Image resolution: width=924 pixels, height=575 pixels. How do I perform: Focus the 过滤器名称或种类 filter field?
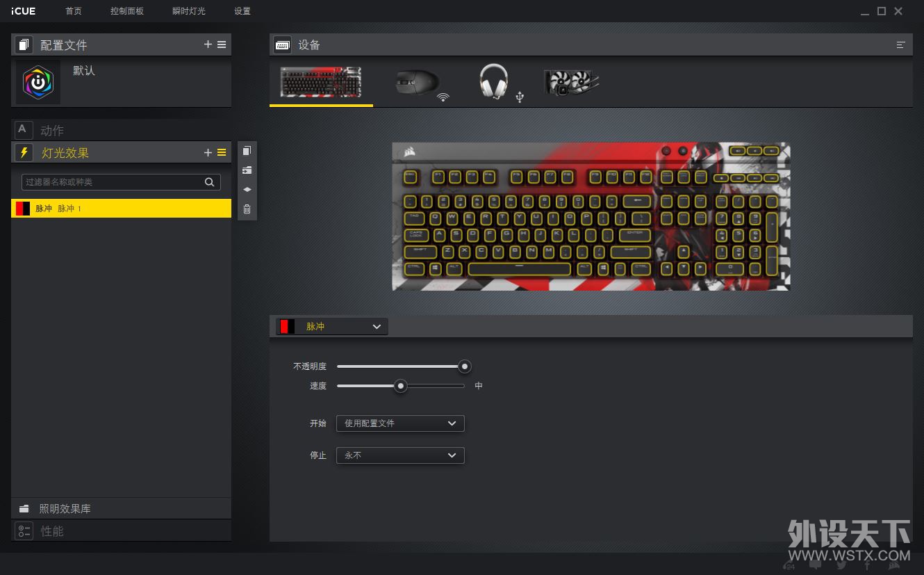[121, 182]
